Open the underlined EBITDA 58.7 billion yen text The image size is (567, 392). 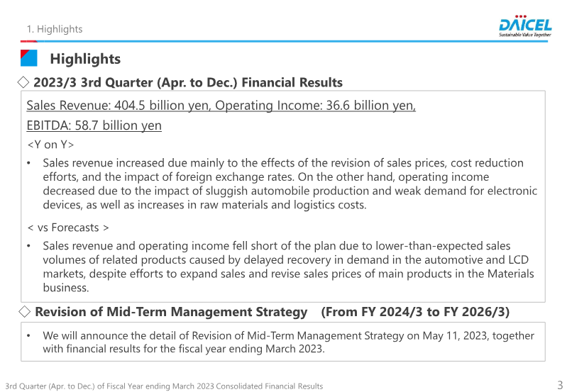coord(94,125)
